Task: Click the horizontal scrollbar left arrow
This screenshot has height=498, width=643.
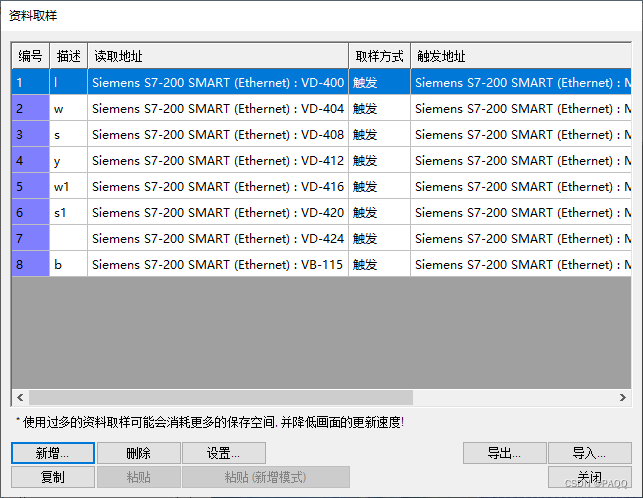Action: (20, 397)
